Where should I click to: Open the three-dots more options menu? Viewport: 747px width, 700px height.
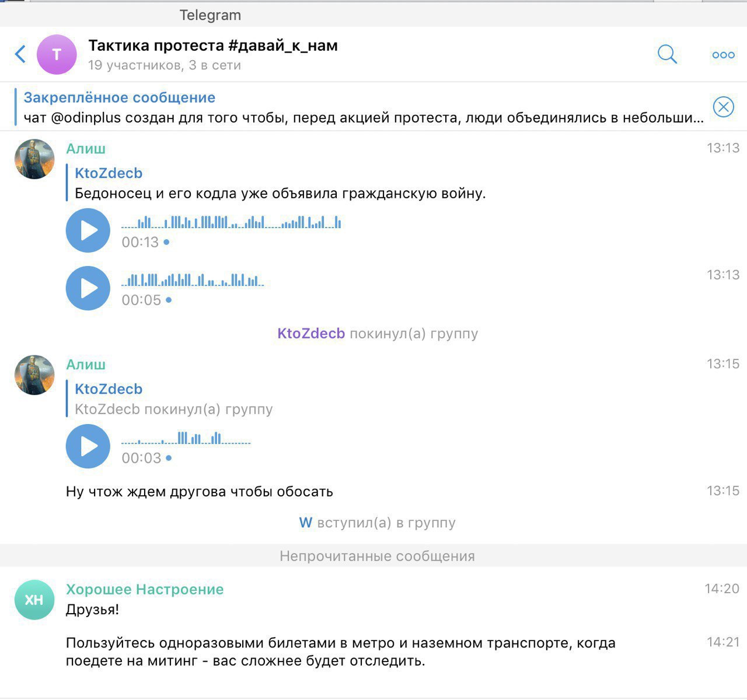point(724,55)
